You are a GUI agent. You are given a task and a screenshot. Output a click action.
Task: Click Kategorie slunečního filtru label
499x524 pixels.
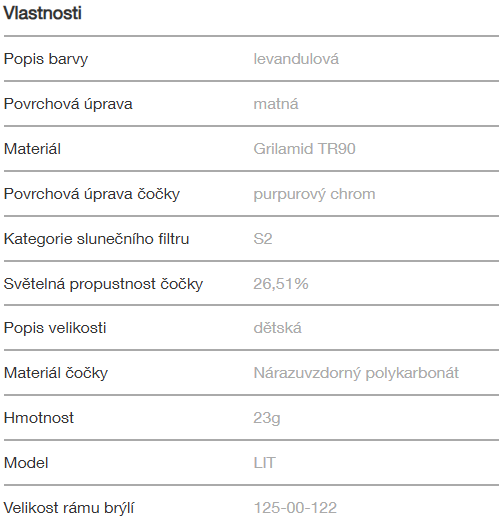(x=97, y=239)
